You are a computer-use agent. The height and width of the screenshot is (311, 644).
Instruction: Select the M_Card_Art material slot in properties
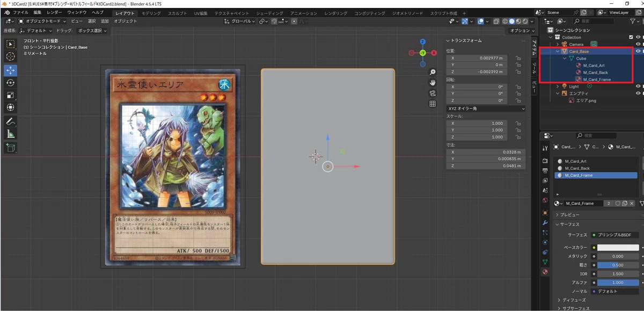pyautogui.click(x=596, y=161)
